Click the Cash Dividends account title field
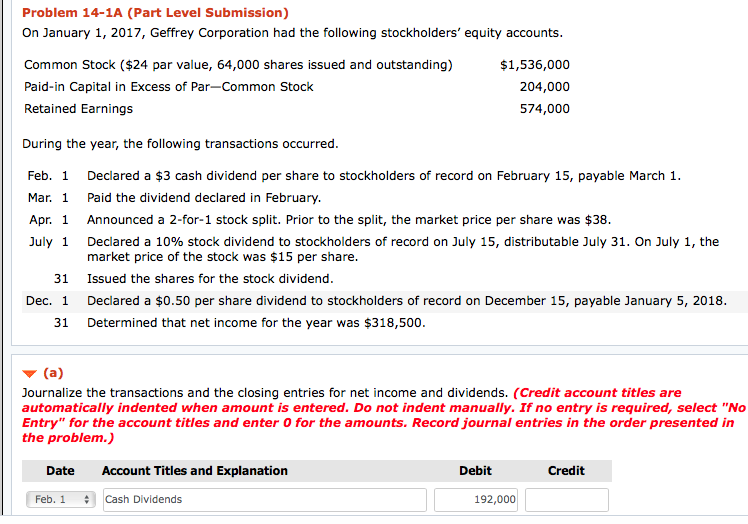The height and width of the screenshot is (524, 748). click(263, 499)
